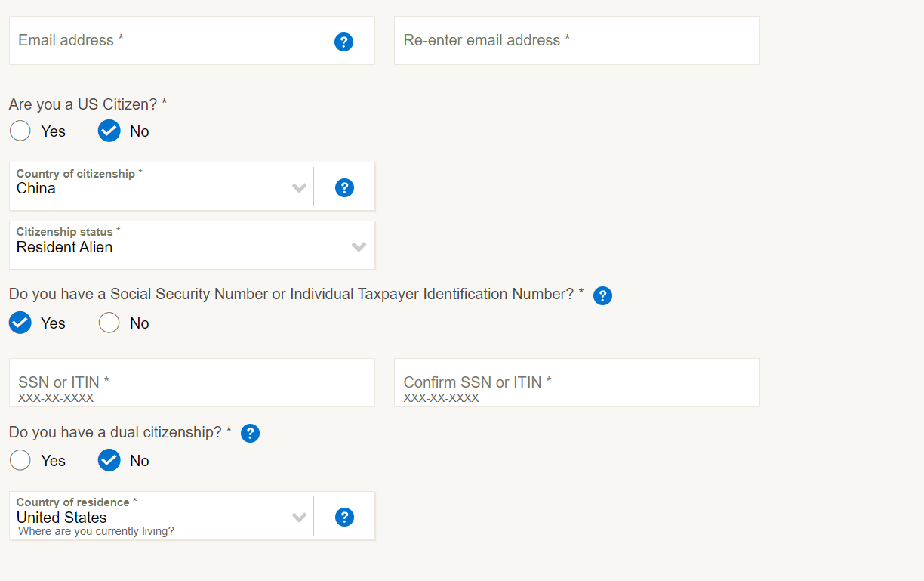Click the chevron arrow in Country of residence

pyautogui.click(x=299, y=517)
